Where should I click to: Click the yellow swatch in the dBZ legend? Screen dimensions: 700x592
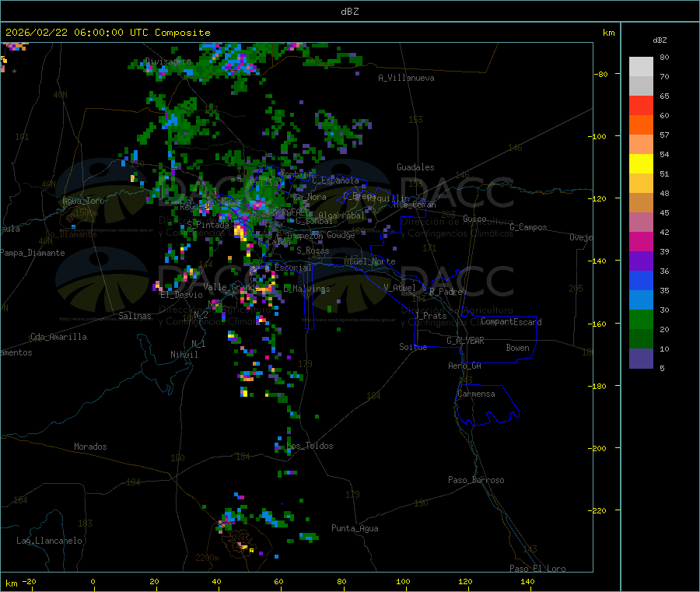[x=641, y=164]
